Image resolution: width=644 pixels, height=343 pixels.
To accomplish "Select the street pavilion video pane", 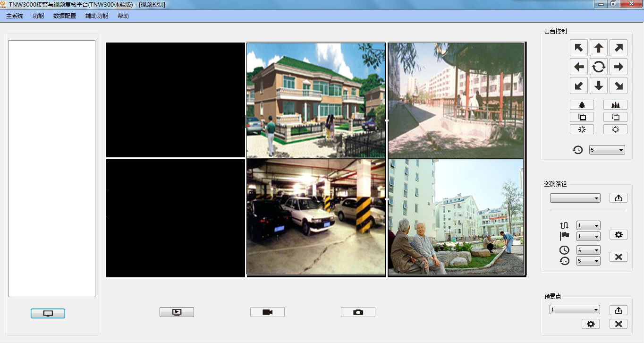I will click(x=456, y=100).
